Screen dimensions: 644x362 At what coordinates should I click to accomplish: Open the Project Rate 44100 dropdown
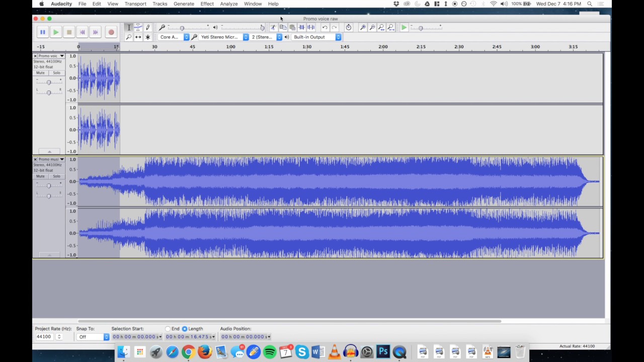coord(59,337)
